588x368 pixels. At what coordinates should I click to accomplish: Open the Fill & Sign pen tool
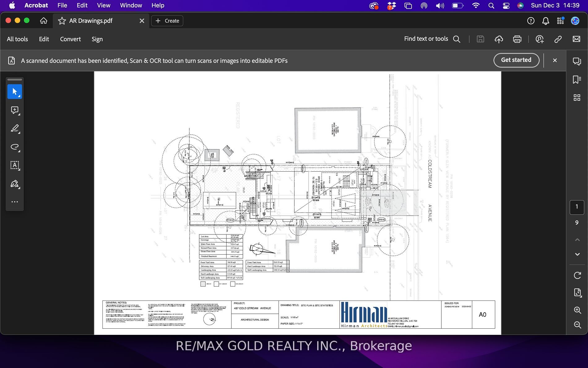15,184
